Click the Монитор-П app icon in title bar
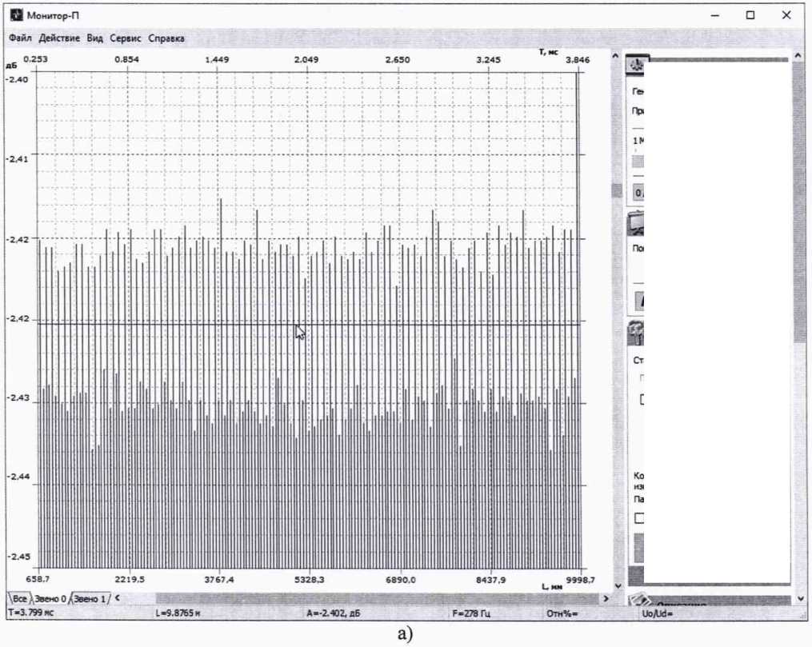 [17, 15]
